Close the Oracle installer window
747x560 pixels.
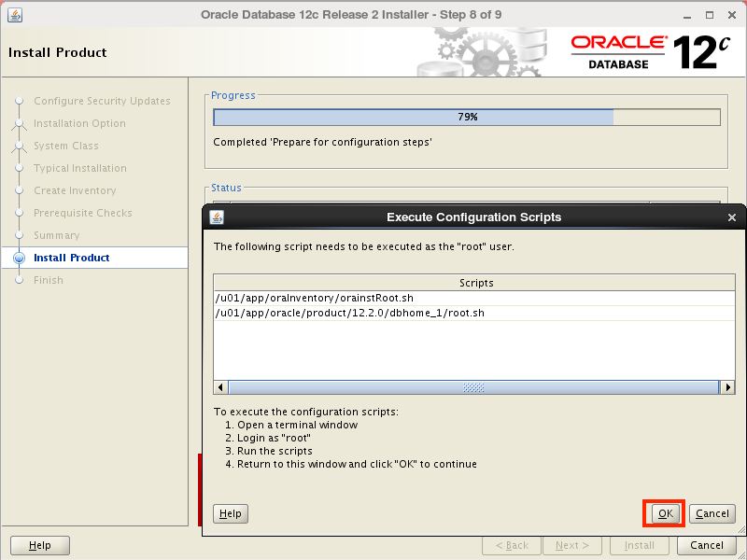click(732, 15)
